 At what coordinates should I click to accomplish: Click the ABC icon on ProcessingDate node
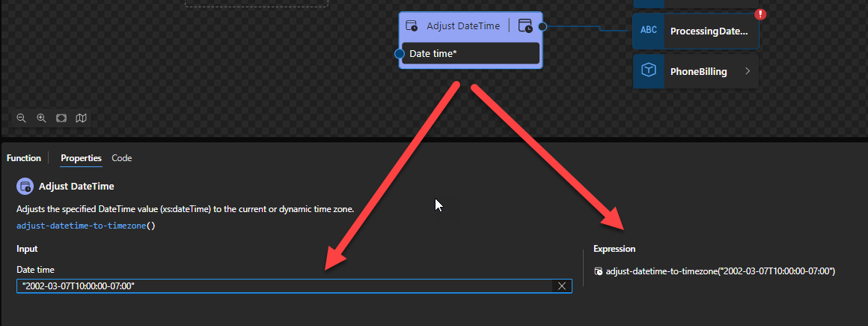pos(649,31)
